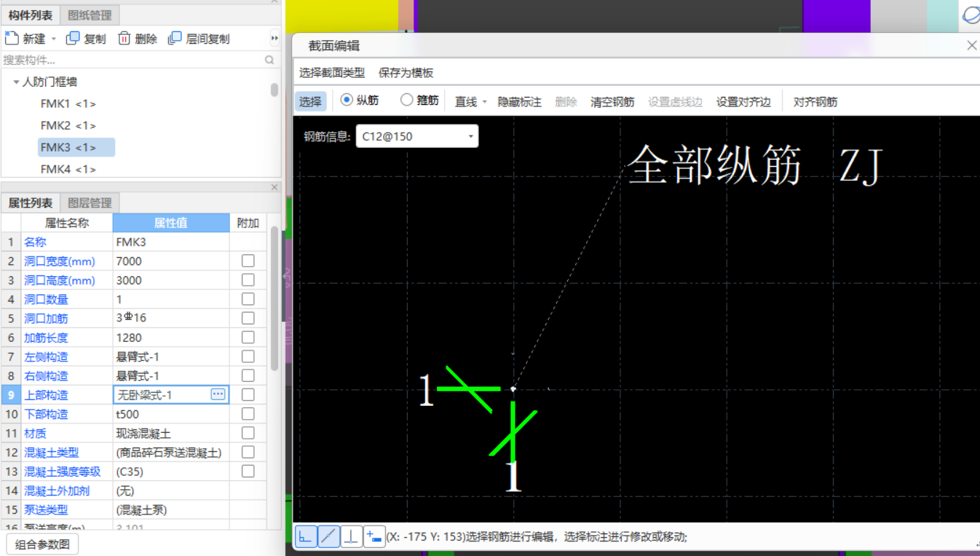Click the 材质 value 现浇混凝土
Viewport: 980px width, 556px height.
click(171, 433)
